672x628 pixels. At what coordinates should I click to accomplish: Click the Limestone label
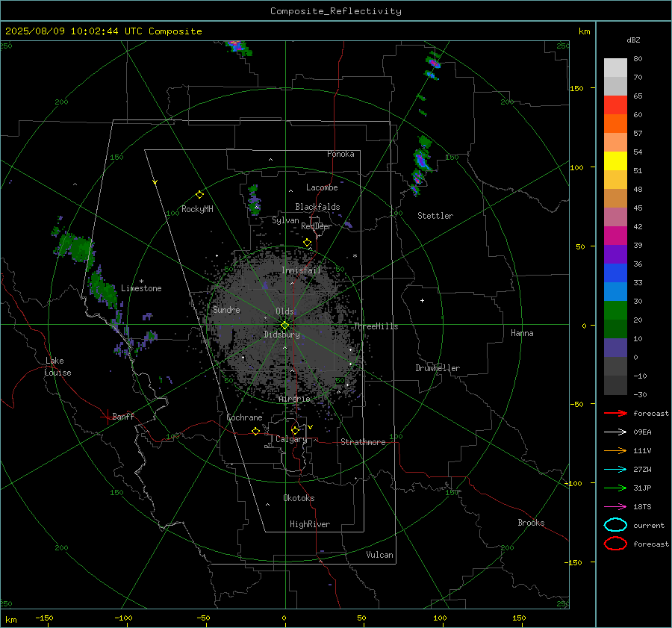pyautogui.click(x=141, y=288)
